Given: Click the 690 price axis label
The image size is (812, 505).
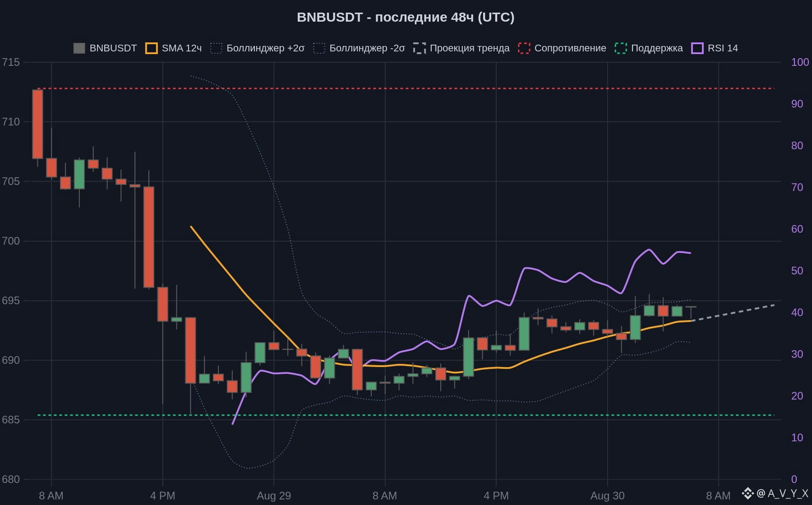Looking at the screenshot, I should 11,360.
